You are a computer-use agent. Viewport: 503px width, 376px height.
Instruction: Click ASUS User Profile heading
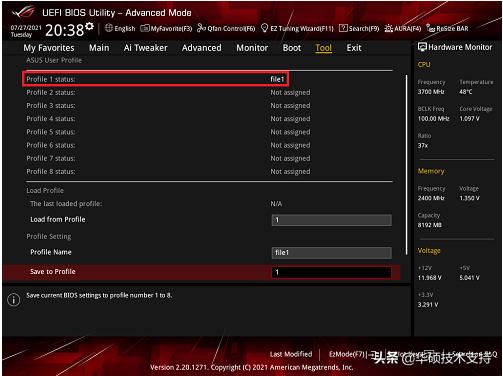54,60
